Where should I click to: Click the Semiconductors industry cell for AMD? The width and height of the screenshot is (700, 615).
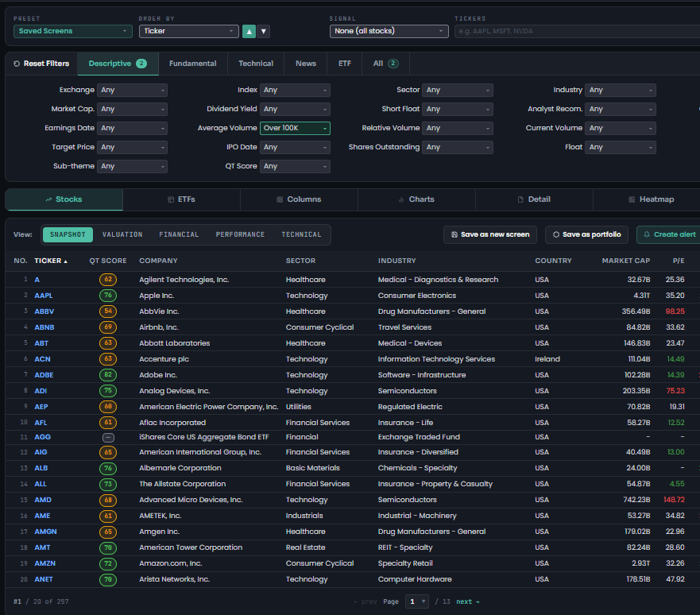407,500
